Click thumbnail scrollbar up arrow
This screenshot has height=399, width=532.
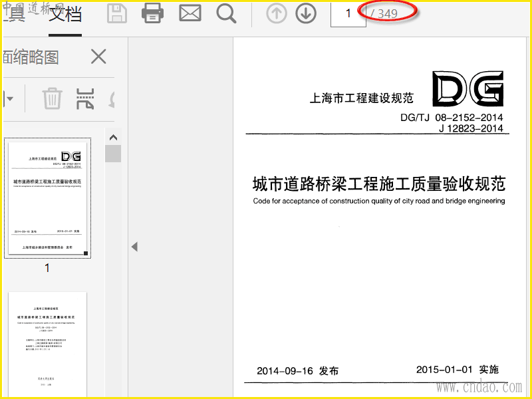point(113,138)
